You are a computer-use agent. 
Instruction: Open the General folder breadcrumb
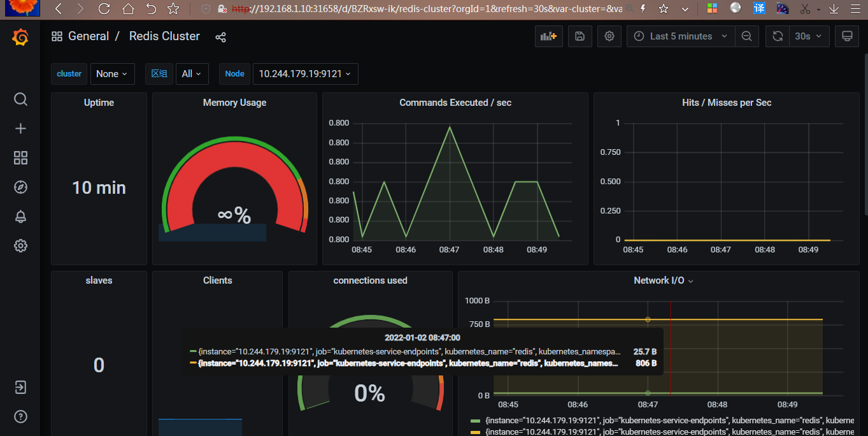point(89,36)
